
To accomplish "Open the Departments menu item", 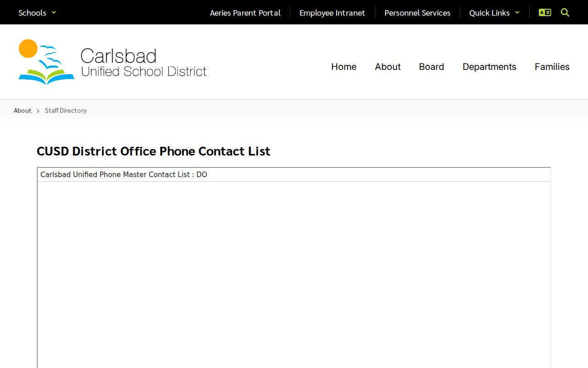I will coord(489,67).
